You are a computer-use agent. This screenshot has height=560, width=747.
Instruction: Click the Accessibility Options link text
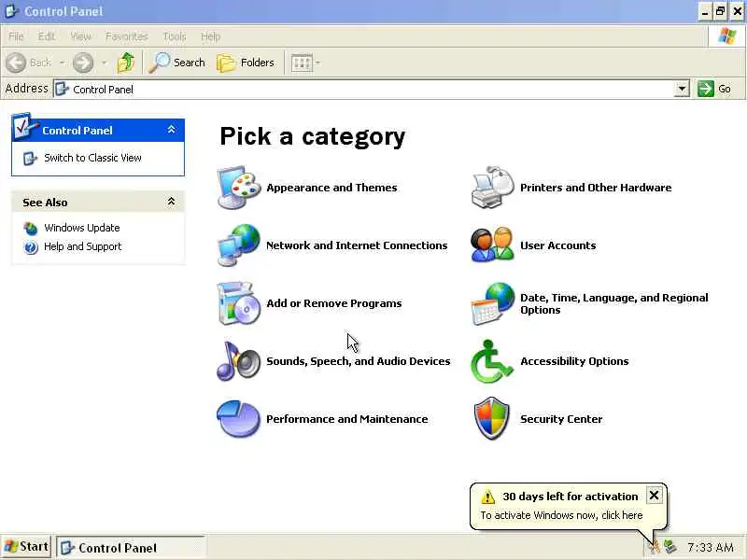tap(574, 361)
